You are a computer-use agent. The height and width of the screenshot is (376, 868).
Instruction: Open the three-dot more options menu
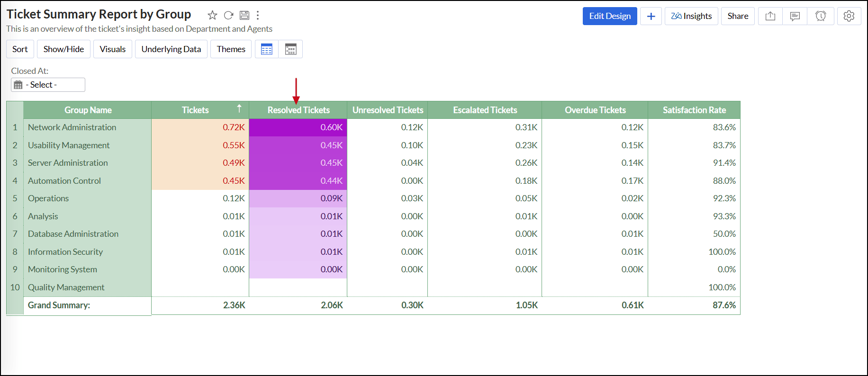tap(258, 15)
